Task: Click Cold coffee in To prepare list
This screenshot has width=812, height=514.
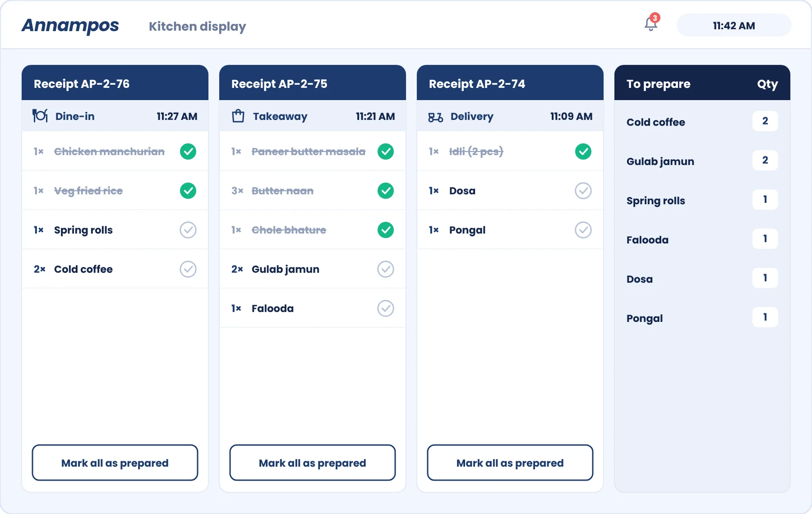Action: (656, 122)
